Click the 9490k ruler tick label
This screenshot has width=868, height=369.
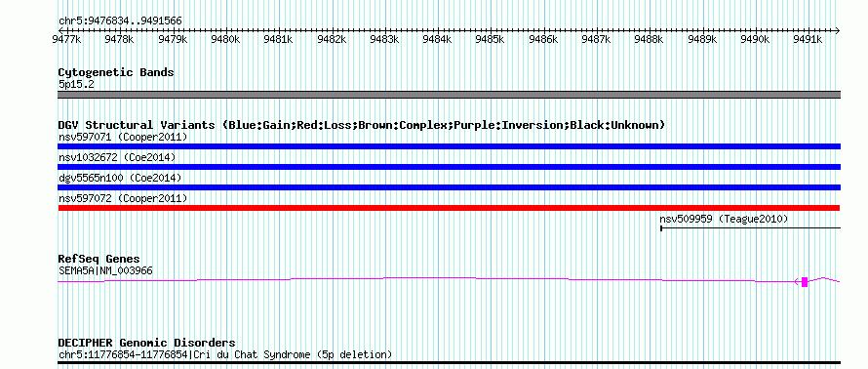coord(755,40)
